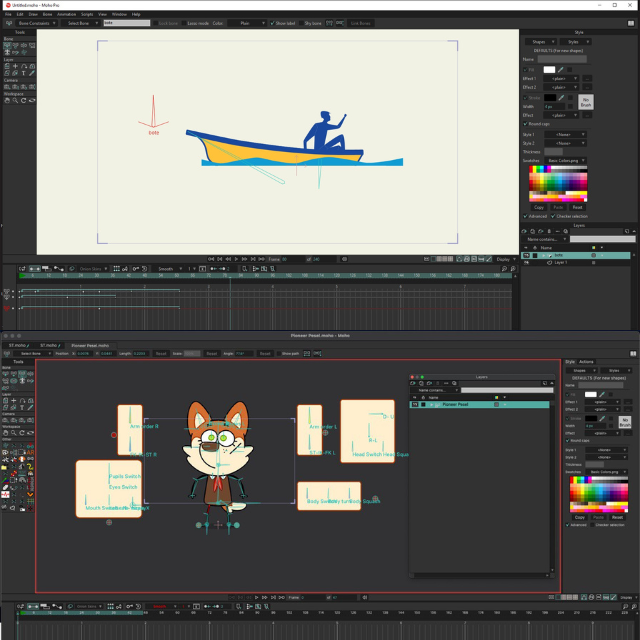Screen dimensions: 640x640
Task: Open the Bone Constraints dropdown
Action: (x=37, y=23)
